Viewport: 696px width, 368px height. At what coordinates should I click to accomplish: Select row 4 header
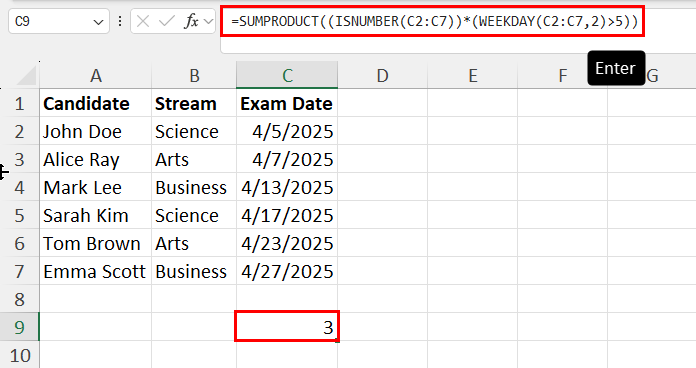click(20, 187)
